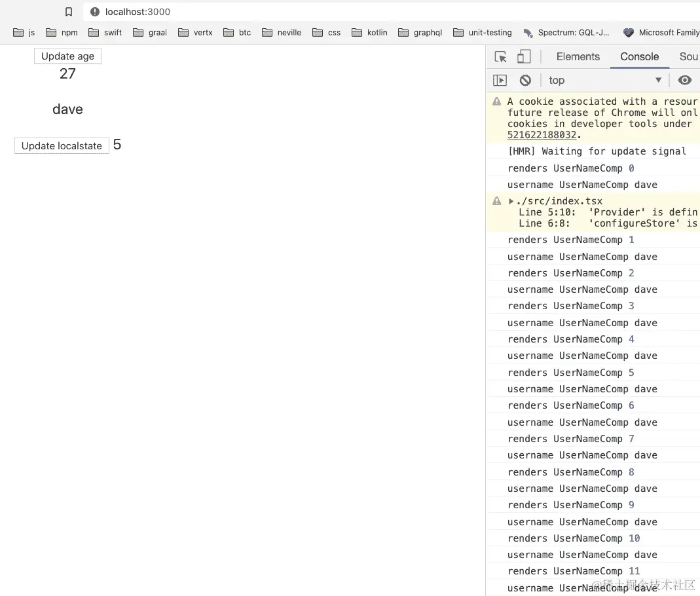The width and height of the screenshot is (700, 596).
Task: Clear the console with the ban icon
Action: pos(525,81)
